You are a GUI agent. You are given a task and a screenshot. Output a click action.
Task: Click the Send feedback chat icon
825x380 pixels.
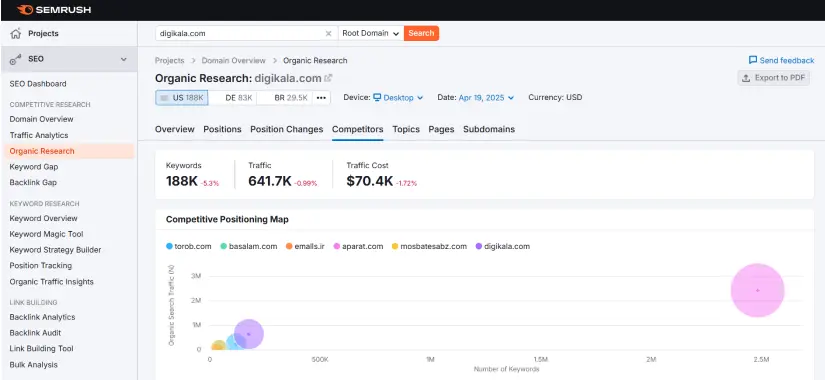753,60
